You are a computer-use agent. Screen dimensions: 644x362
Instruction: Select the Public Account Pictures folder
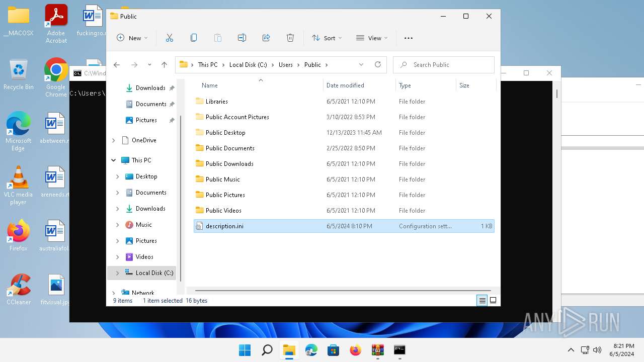tap(344, 117)
